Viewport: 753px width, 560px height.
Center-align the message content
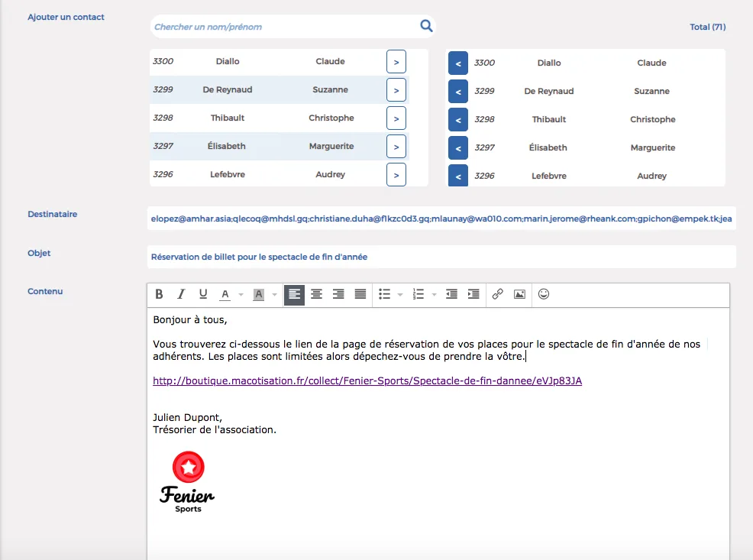point(316,294)
